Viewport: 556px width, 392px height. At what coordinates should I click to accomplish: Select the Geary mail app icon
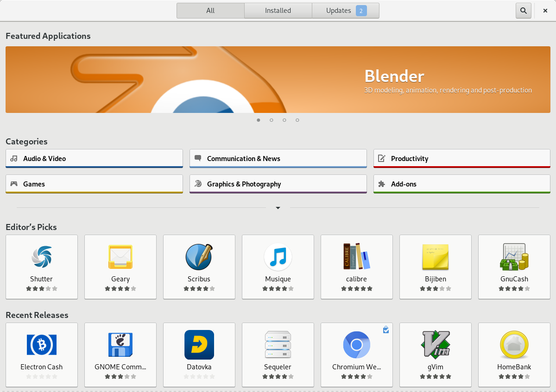click(120, 257)
